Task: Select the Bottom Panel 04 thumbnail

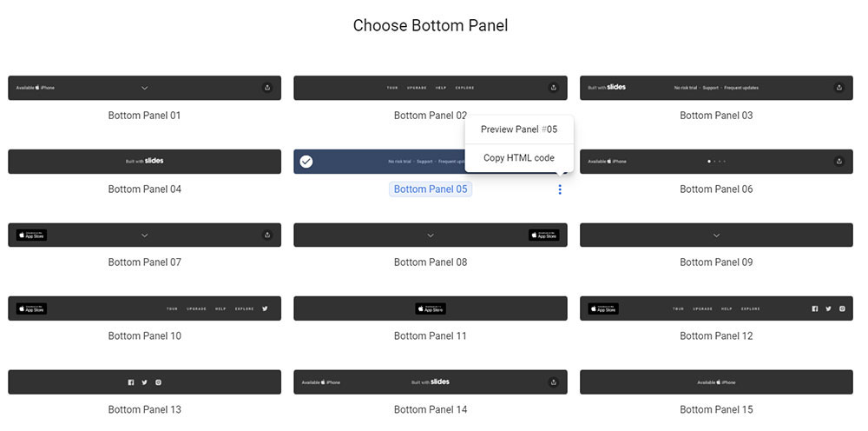Action: point(144,162)
